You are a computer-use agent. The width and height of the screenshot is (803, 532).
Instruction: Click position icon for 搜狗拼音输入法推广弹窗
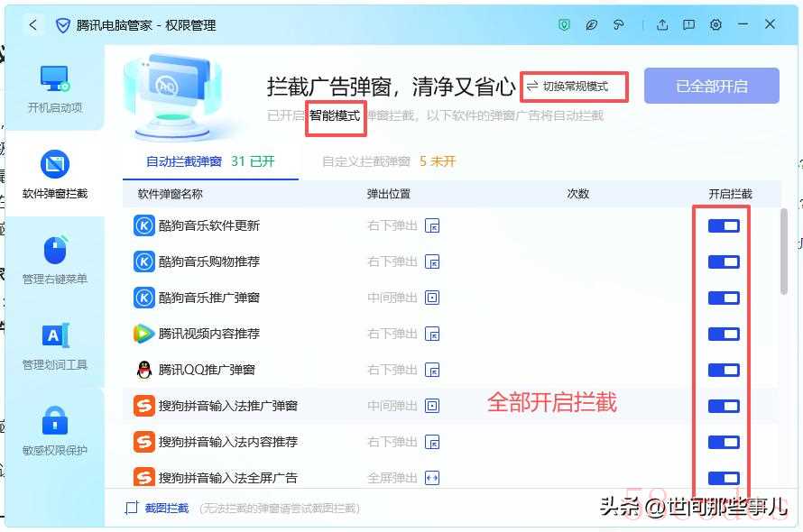(432, 406)
